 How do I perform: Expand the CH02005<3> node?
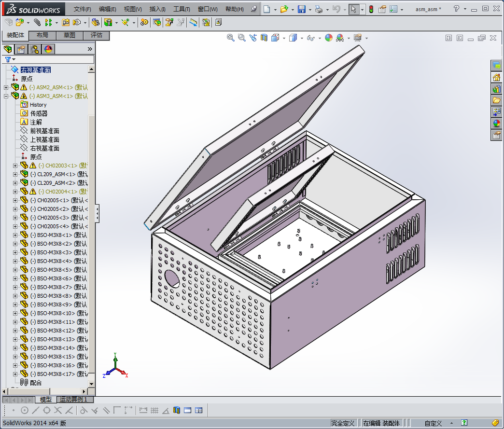coord(15,218)
